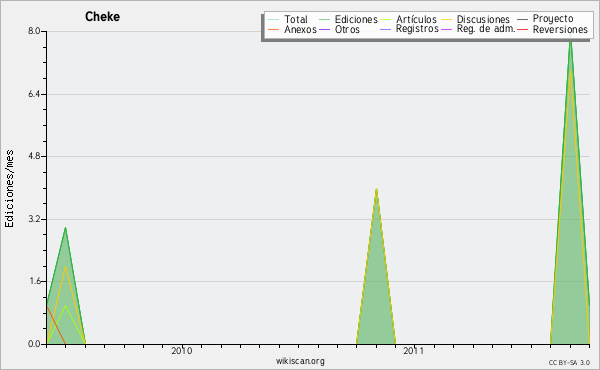Image resolution: width=600 pixels, height=370 pixels.
Task: Click the 0.0 y-axis value
Action: (34, 344)
